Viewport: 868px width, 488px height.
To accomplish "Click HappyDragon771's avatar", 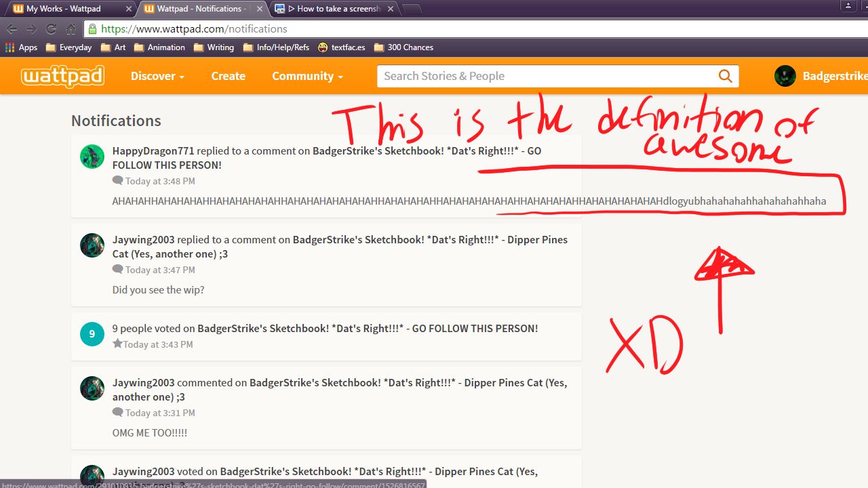I will (x=92, y=157).
